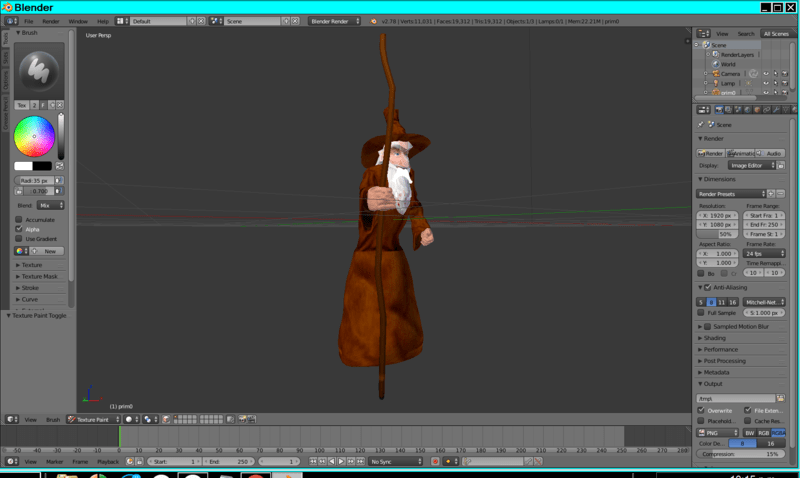The height and width of the screenshot is (478, 800).
Task: Click the Camera object icon in outliner
Action: point(714,73)
